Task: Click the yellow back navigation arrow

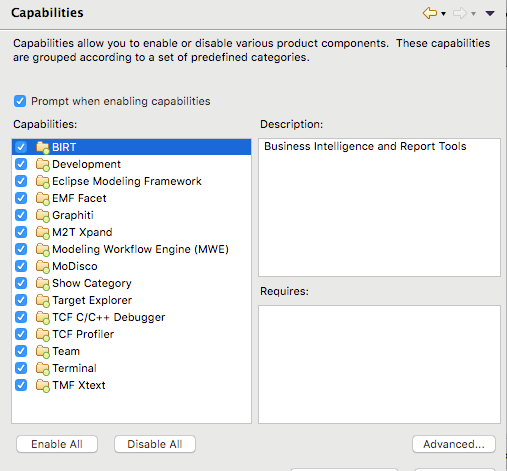Action: click(x=430, y=13)
